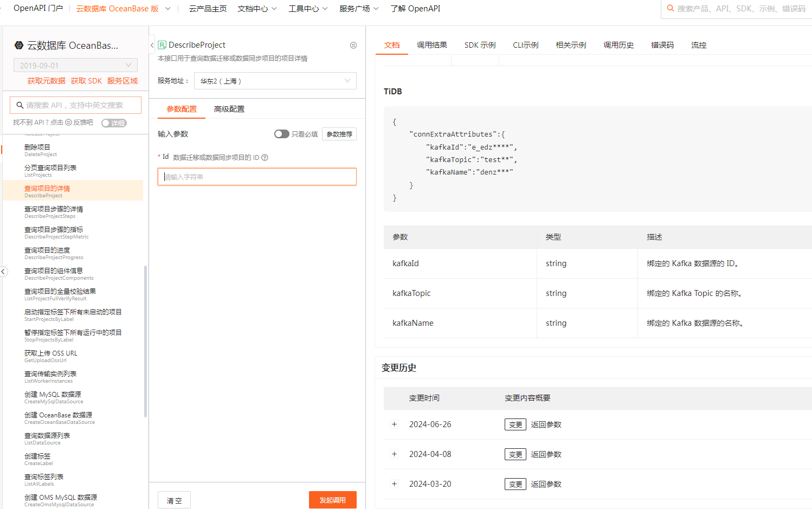Open the 服务地址 region dropdown

275,81
